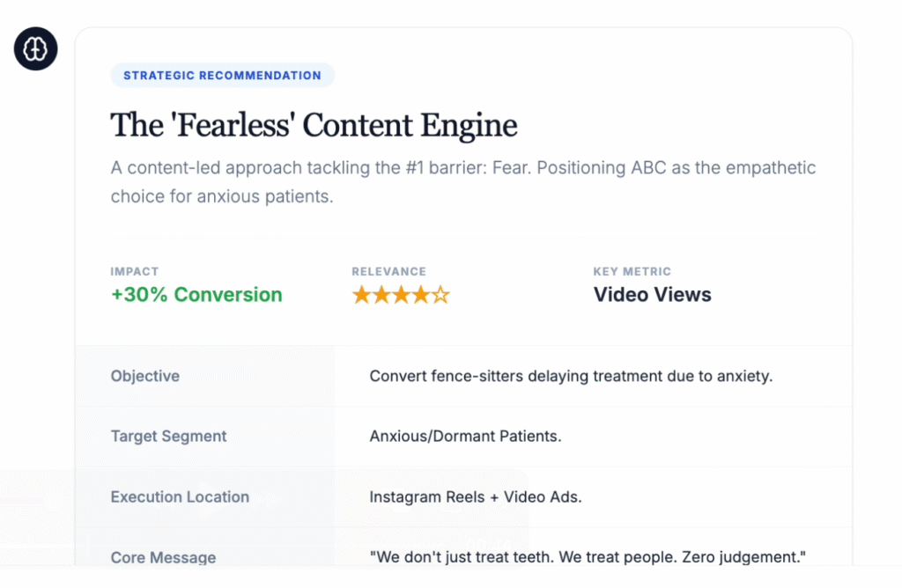Select the Objective row label
The width and height of the screenshot is (902, 588).
point(145,376)
